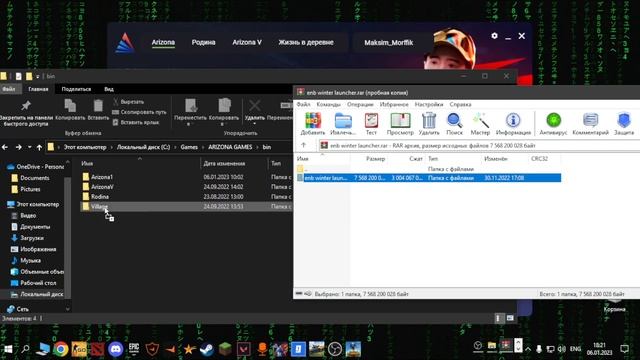Select Сеть in navigation pane
The height and width of the screenshot is (360, 640).
point(22,309)
